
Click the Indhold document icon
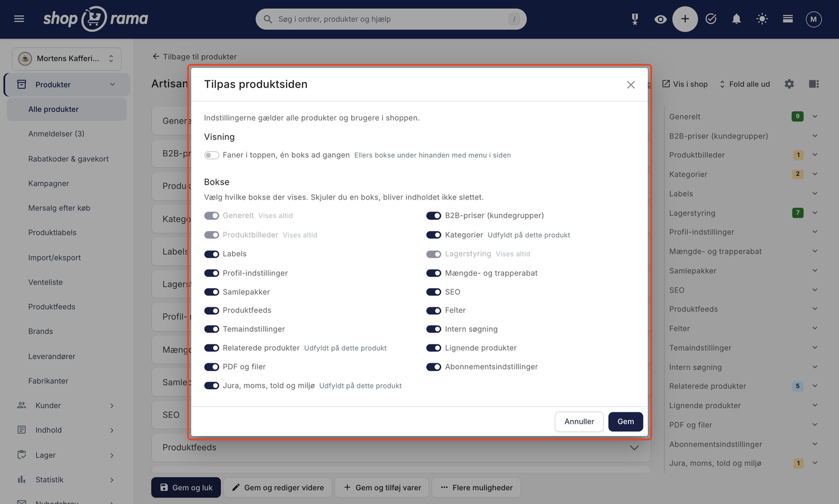(22, 430)
